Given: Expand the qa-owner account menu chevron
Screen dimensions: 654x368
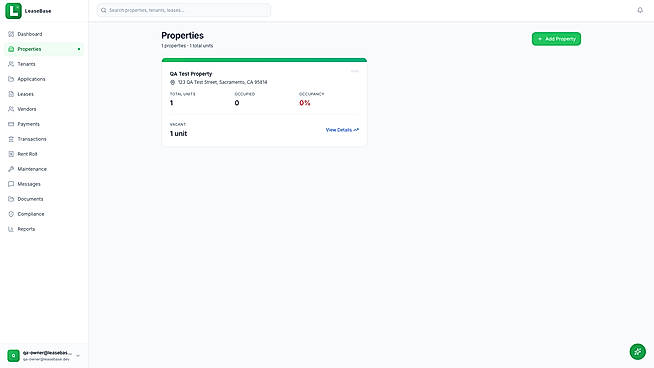Looking at the screenshot, I should coord(78,356).
